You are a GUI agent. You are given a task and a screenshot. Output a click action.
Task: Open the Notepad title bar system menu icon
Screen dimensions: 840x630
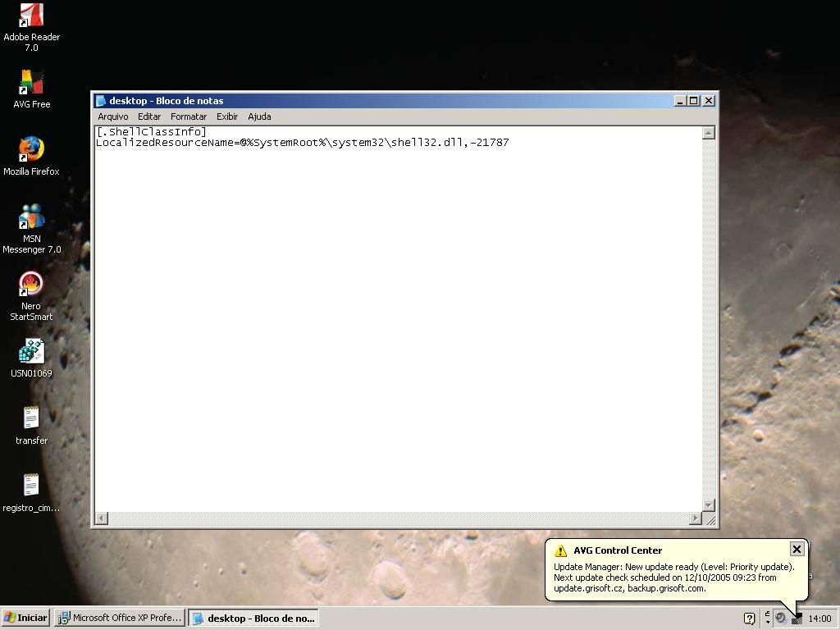coord(101,101)
